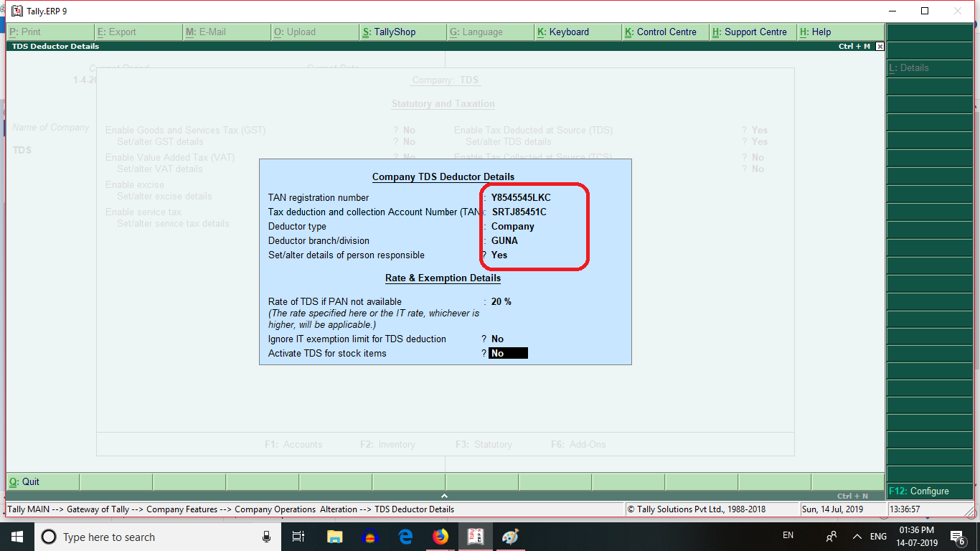The image size is (980, 551).
Task: Toggle 'Ignore IT exemption limit for TDS deduction'
Action: click(x=497, y=338)
